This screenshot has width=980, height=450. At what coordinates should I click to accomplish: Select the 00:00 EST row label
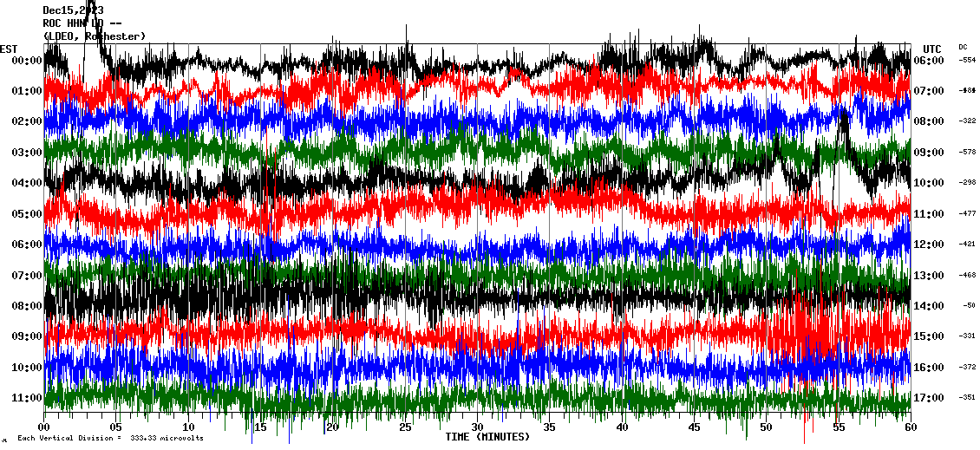[26, 60]
